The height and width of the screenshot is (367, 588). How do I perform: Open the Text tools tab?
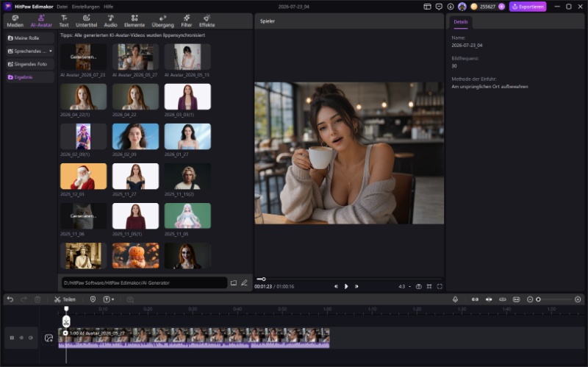click(x=64, y=21)
